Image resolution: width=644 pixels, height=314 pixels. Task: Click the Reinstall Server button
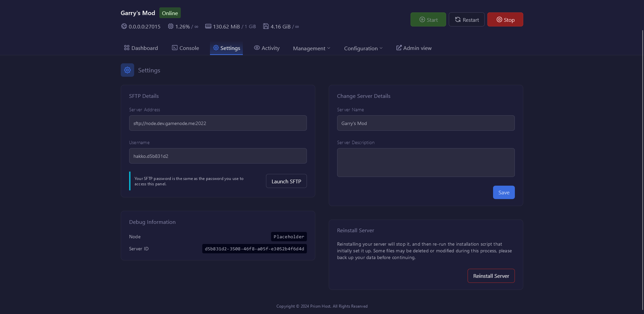pos(491,276)
